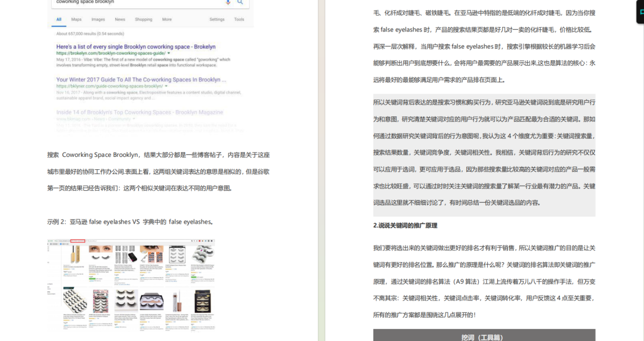Click the microphone voice search icon

point(228,2)
